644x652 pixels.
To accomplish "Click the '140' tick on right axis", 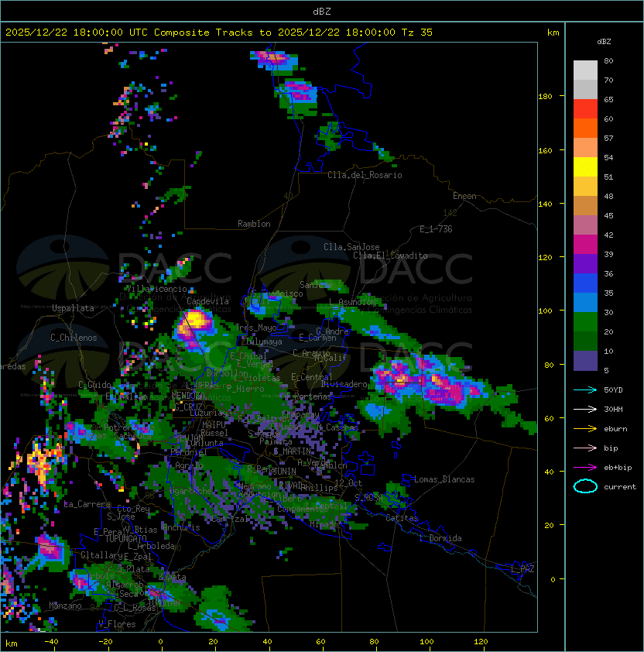I will click(x=545, y=204).
